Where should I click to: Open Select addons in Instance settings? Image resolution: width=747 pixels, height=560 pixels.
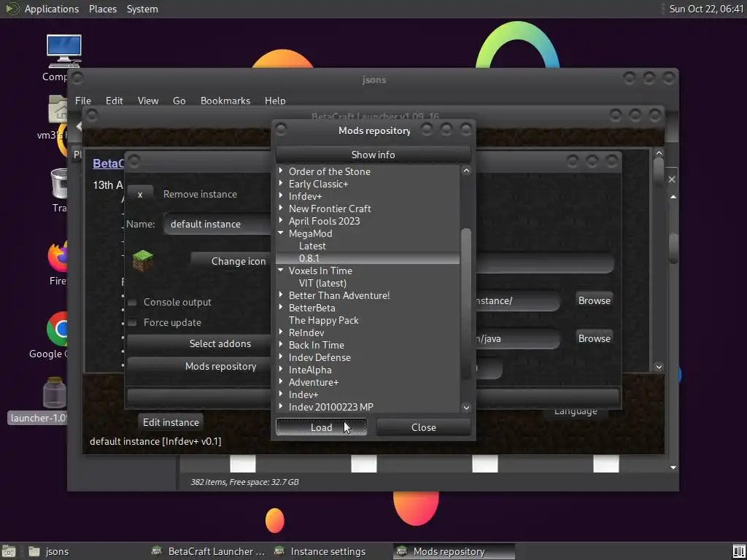(x=199, y=343)
